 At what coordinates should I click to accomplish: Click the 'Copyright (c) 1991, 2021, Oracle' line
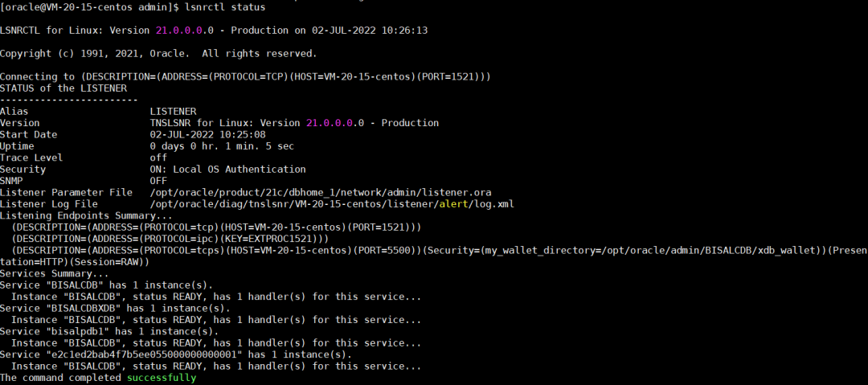pos(158,54)
